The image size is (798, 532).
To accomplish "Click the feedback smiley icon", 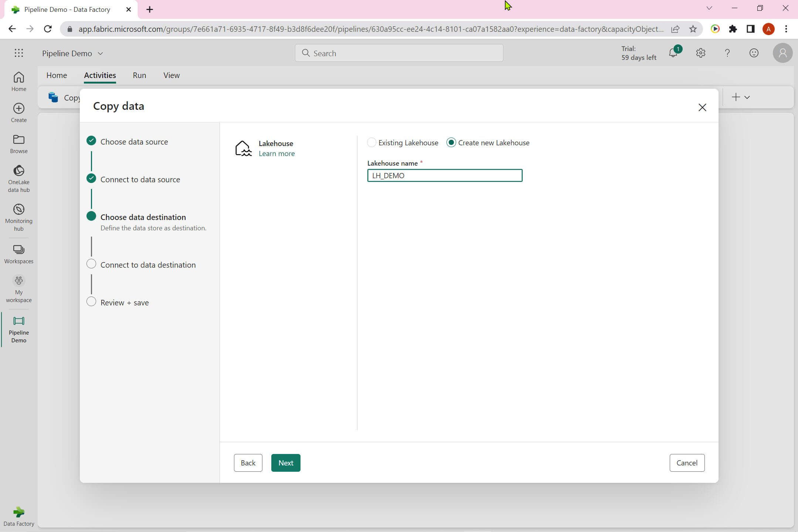I will click(x=754, y=53).
